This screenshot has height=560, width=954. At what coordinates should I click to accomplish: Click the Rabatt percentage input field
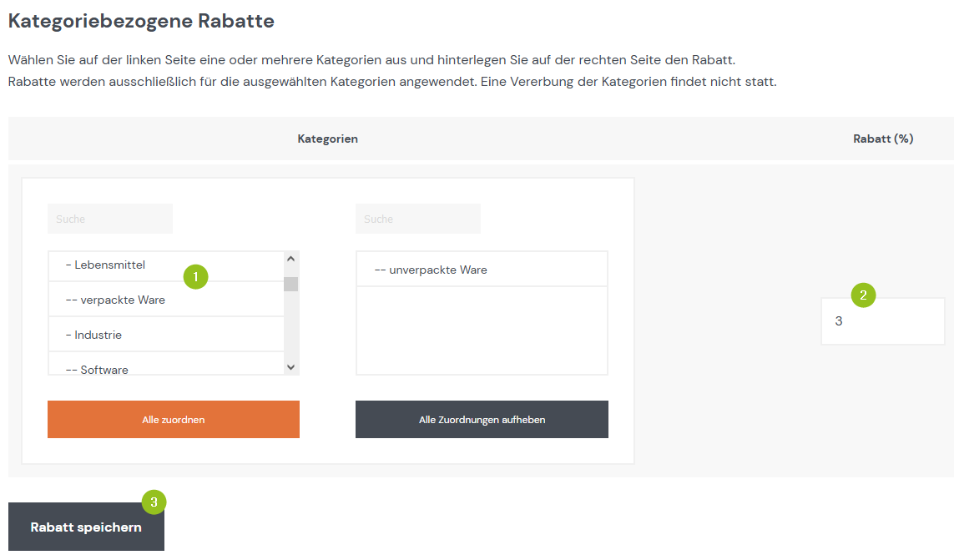[883, 321]
